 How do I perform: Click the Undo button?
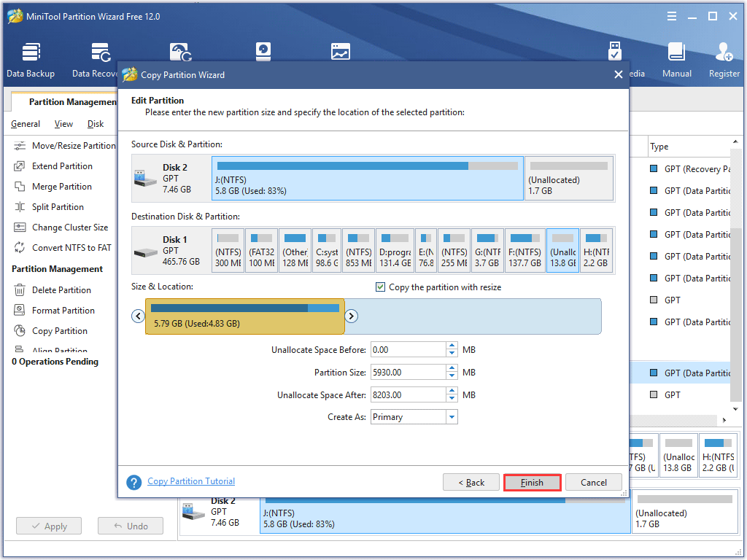click(131, 526)
